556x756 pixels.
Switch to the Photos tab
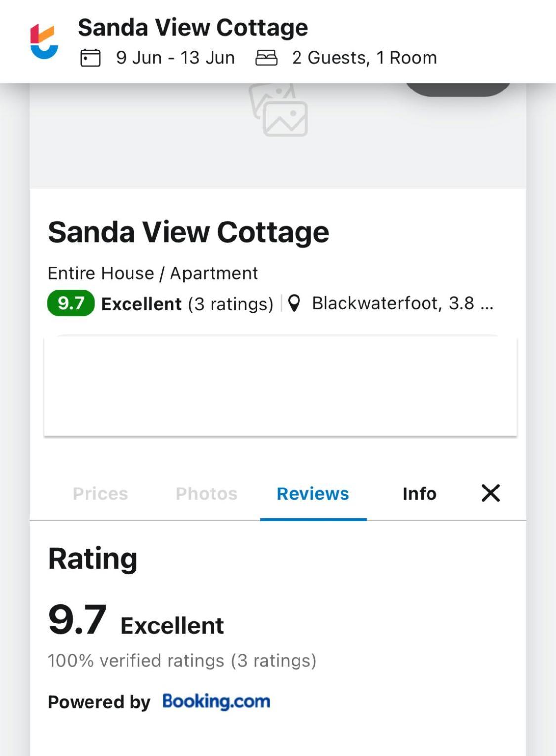tap(207, 493)
